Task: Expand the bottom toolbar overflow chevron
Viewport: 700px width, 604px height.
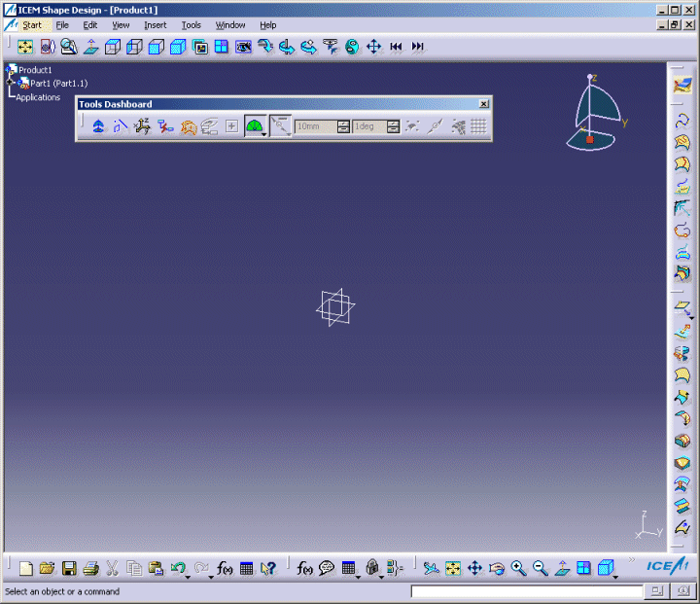Action: [631, 560]
